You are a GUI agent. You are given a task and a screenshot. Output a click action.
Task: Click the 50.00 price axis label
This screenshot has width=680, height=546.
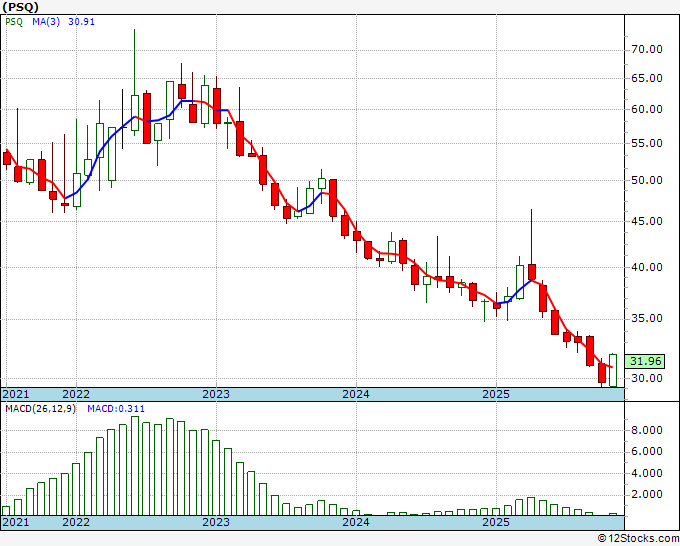pyautogui.click(x=648, y=181)
